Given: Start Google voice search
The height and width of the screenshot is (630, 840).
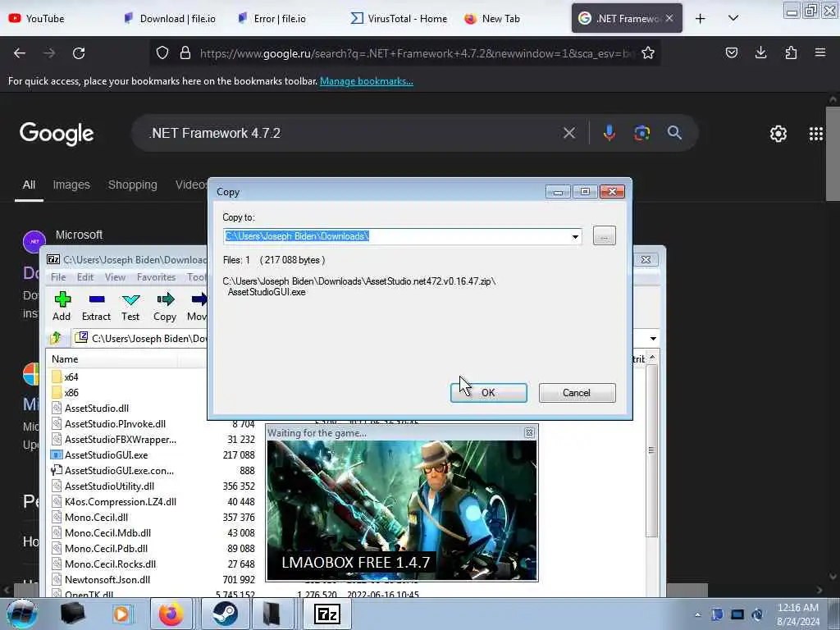Looking at the screenshot, I should (609, 133).
